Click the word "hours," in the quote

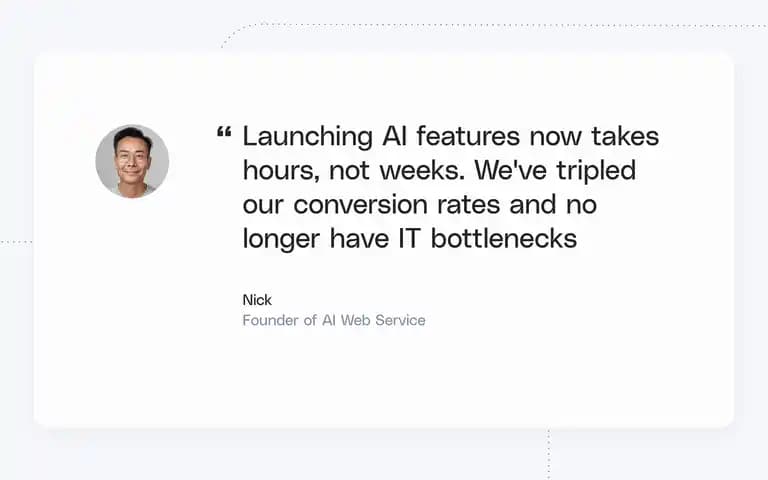281,171
